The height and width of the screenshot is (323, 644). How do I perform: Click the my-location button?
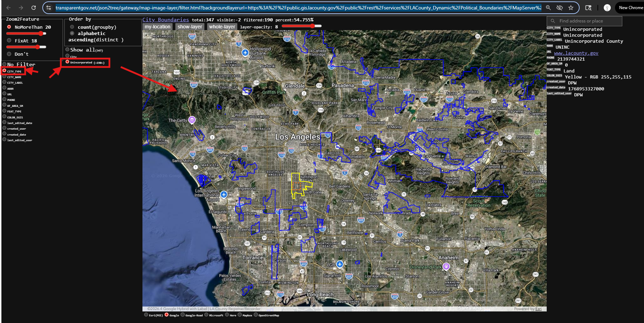pos(157,27)
